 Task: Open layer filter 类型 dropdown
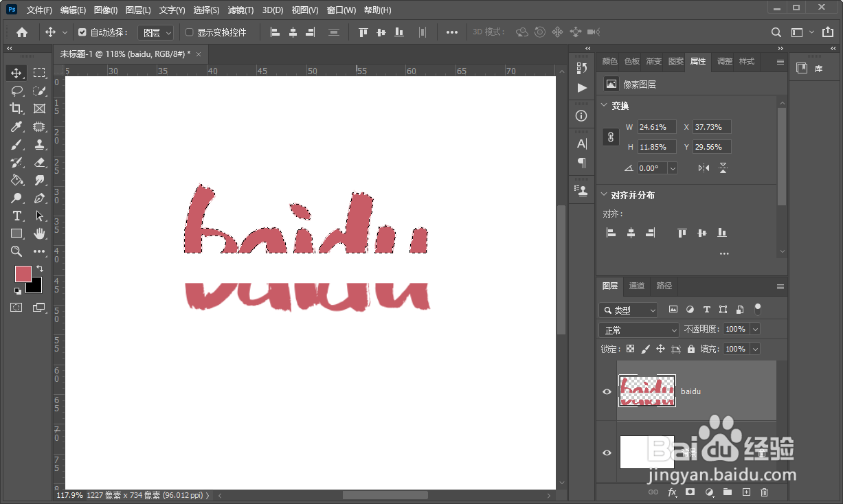point(628,310)
